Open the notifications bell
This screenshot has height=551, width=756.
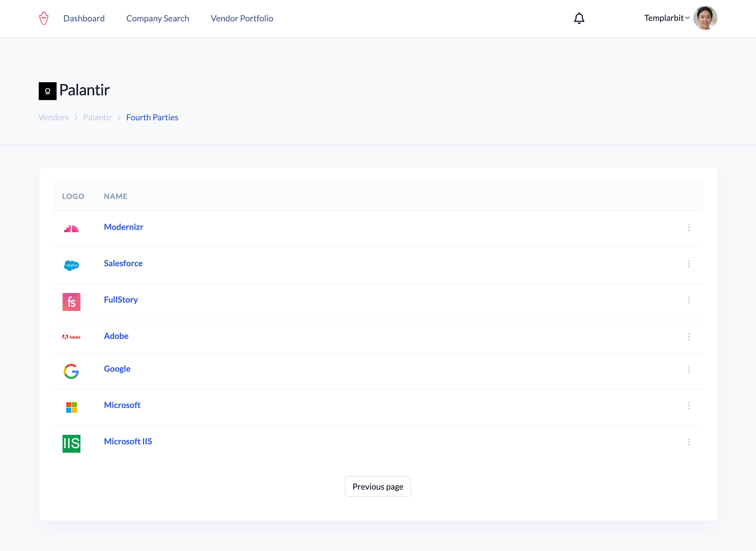(579, 18)
